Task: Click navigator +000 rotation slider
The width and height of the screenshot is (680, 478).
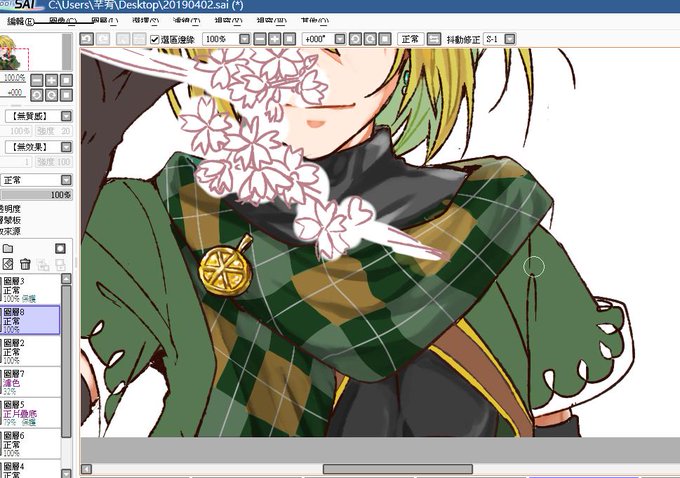Action: coord(14,93)
